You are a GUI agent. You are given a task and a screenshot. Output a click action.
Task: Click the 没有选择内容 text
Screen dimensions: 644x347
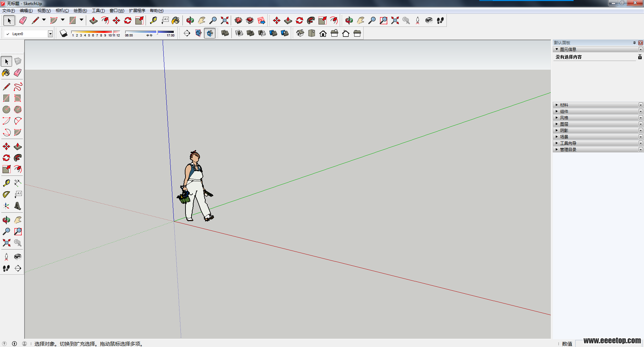point(569,57)
